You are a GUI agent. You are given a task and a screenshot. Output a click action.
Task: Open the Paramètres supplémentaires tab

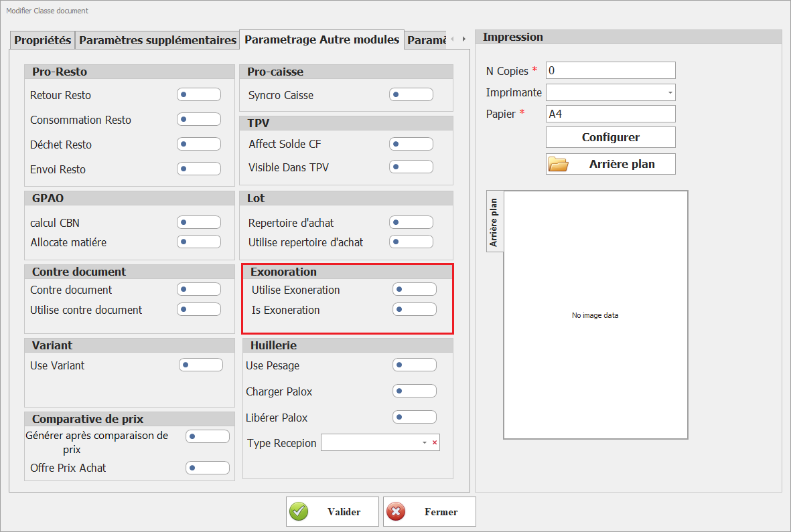pyautogui.click(x=157, y=40)
